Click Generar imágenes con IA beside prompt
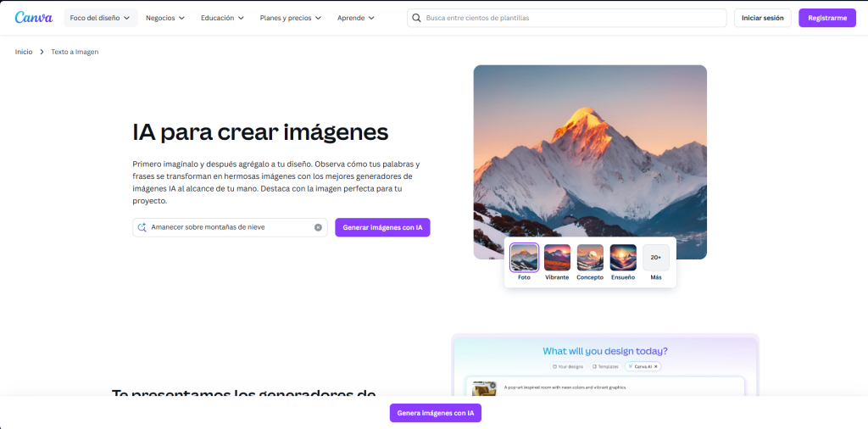 click(x=382, y=227)
